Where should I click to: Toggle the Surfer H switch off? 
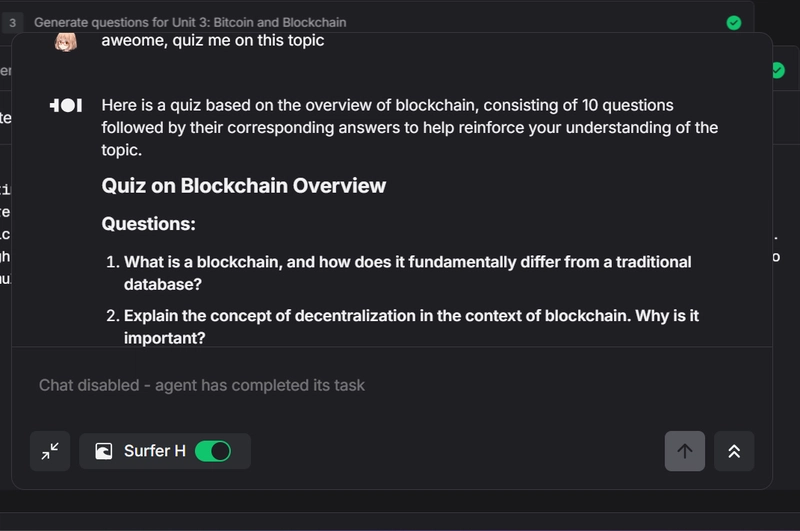click(x=213, y=451)
